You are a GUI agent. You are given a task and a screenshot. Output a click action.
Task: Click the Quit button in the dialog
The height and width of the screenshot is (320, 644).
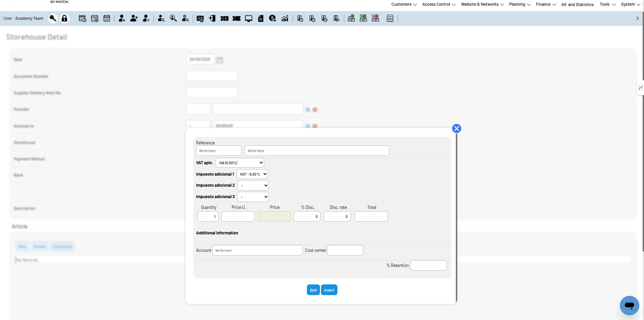tap(313, 290)
